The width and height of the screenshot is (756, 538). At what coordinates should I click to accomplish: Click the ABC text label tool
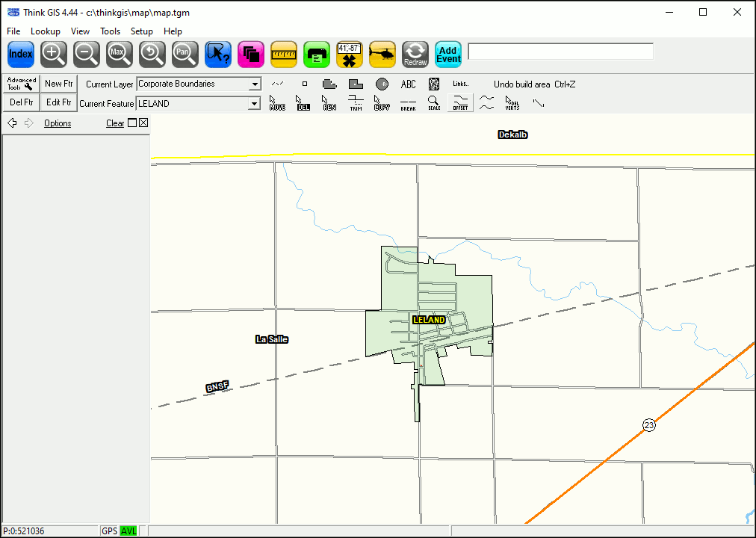tap(408, 84)
